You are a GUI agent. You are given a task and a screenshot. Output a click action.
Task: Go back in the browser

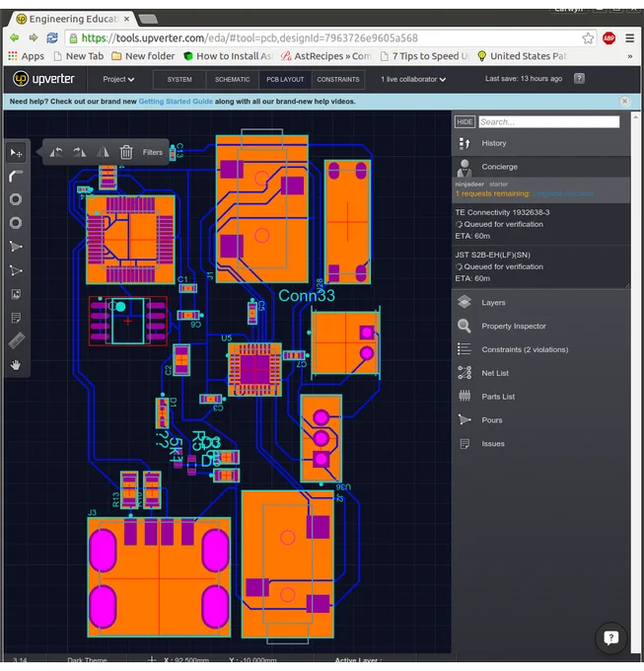coord(15,38)
